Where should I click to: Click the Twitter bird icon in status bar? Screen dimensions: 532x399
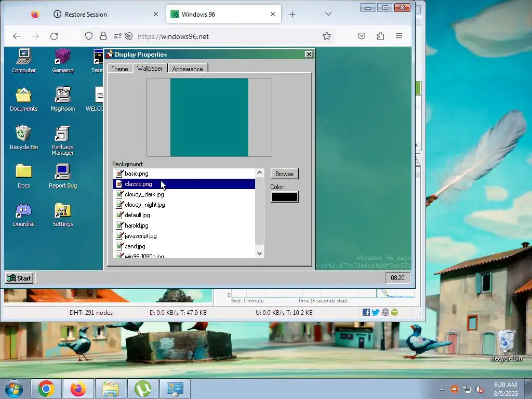[x=375, y=312]
